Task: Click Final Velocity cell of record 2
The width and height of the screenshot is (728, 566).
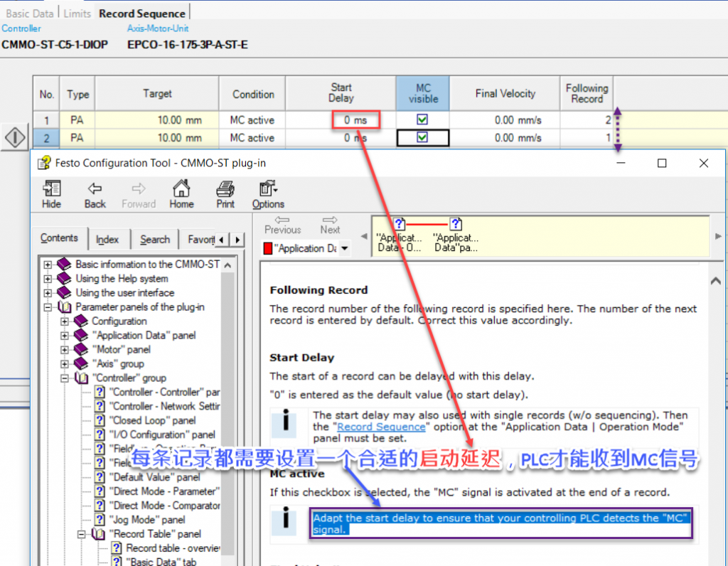Action: click(x=504, y=138)
